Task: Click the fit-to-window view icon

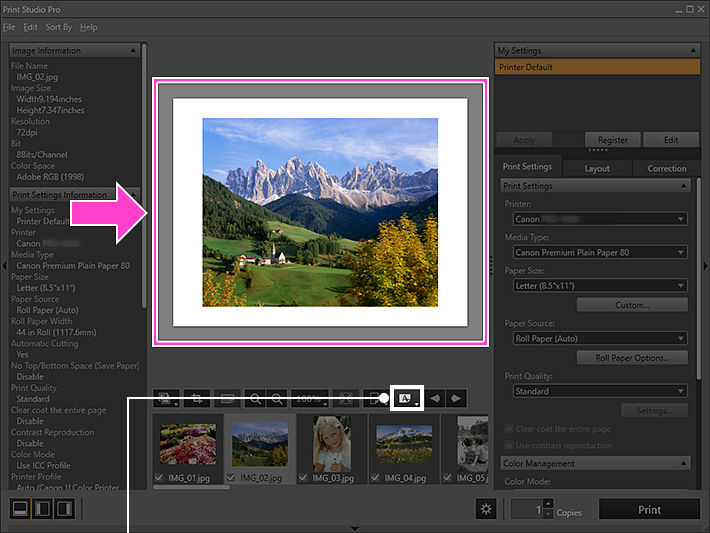Action: pyautogui.click(x=346, y=398)
